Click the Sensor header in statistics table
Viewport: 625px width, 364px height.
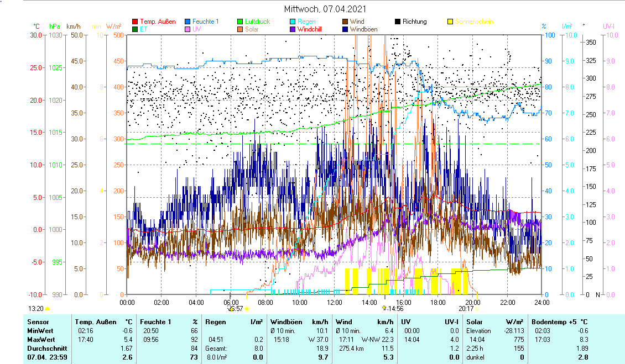[38, 321]
